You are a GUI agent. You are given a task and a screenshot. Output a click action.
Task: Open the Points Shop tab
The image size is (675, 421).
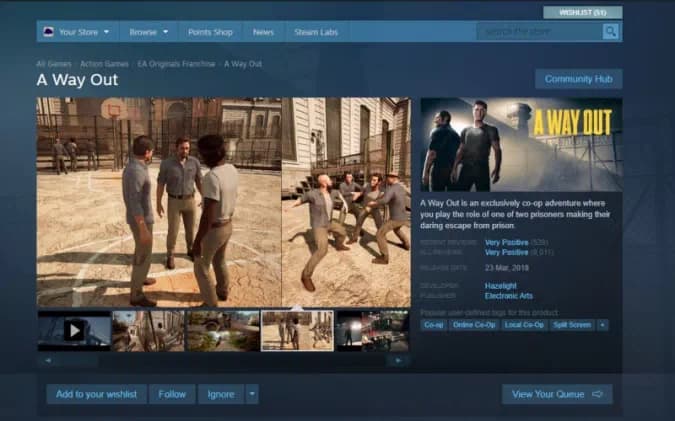211,32
